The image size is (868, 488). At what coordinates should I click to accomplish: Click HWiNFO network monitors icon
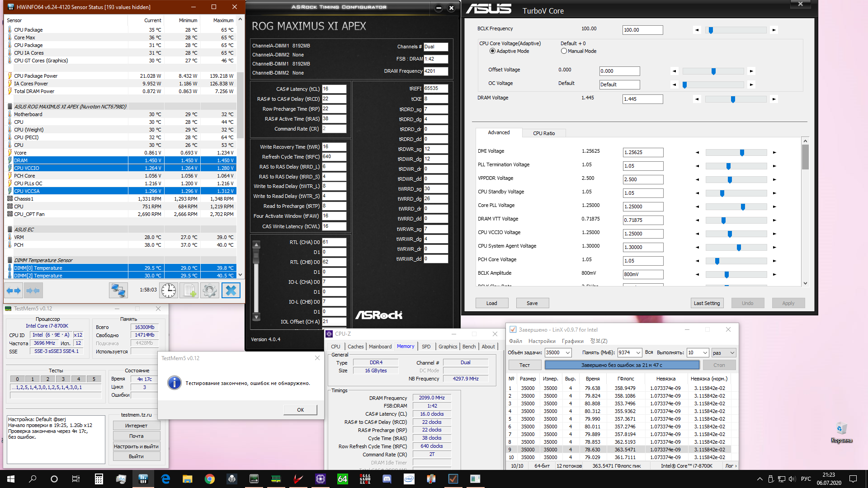pos(118,291)
